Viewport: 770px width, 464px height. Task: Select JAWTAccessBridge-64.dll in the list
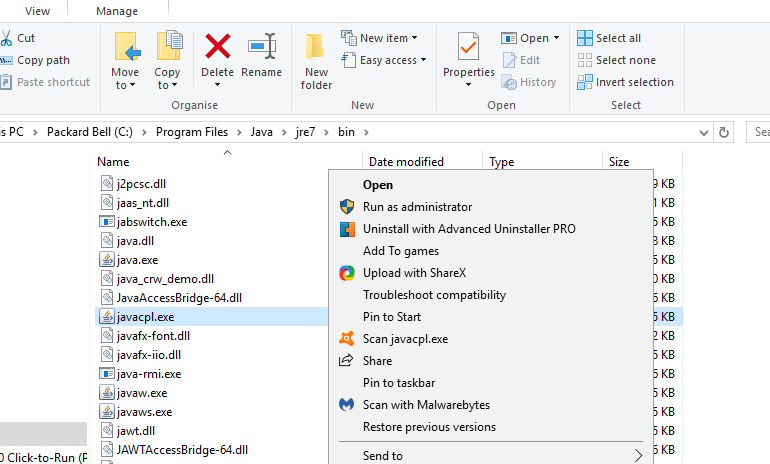pos(182,450)
